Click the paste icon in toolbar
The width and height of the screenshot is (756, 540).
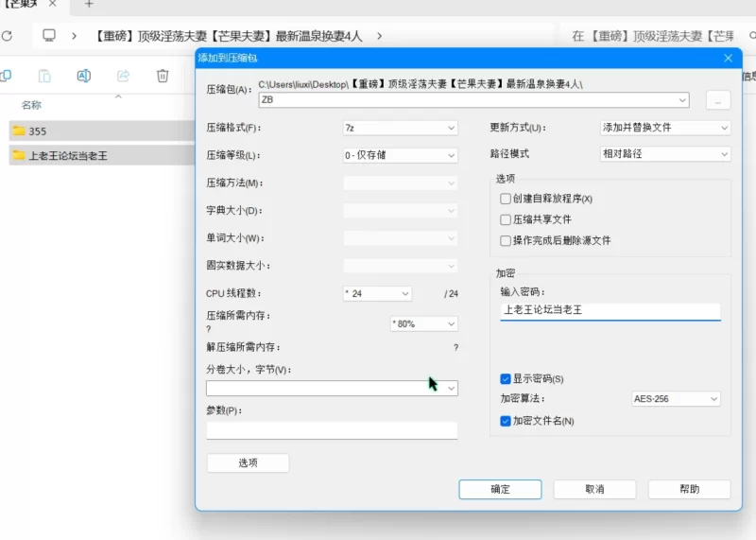44,76
